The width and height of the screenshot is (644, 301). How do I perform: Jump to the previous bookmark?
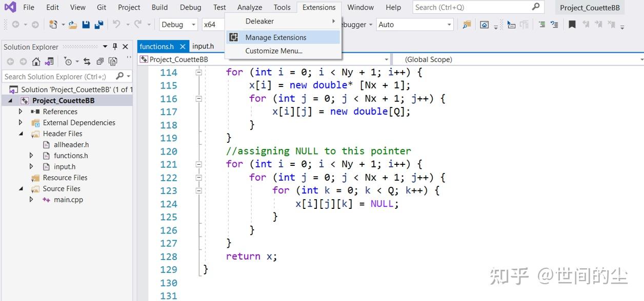click(586, 24)
